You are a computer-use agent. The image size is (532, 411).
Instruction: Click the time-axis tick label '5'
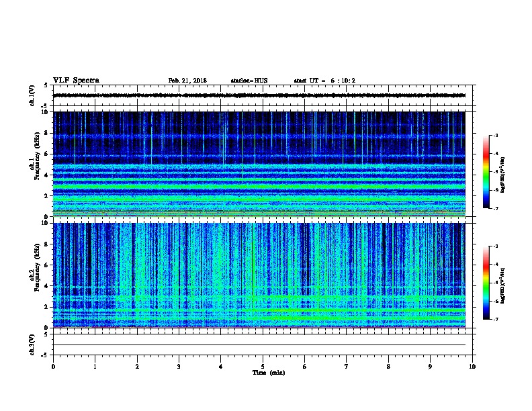[263, 367]
